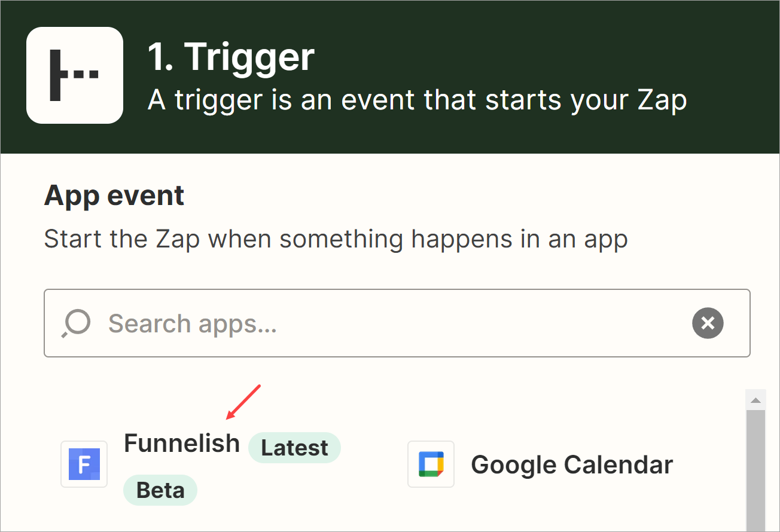Screen dimensions: 780x532
Task: Click the "Search apps..." placeholder text
Action: click(193, 323)
